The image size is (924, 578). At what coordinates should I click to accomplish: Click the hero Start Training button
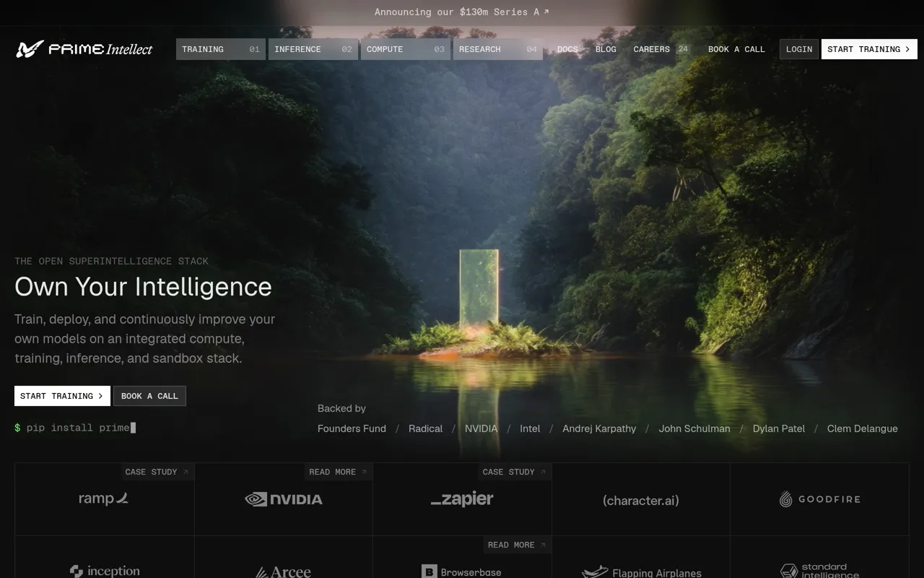62,396
